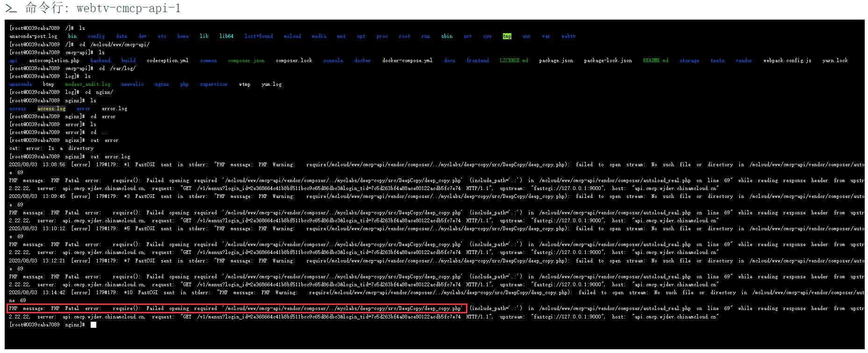
Task: Click the lib64 directory name
Action: click(226, 36)
